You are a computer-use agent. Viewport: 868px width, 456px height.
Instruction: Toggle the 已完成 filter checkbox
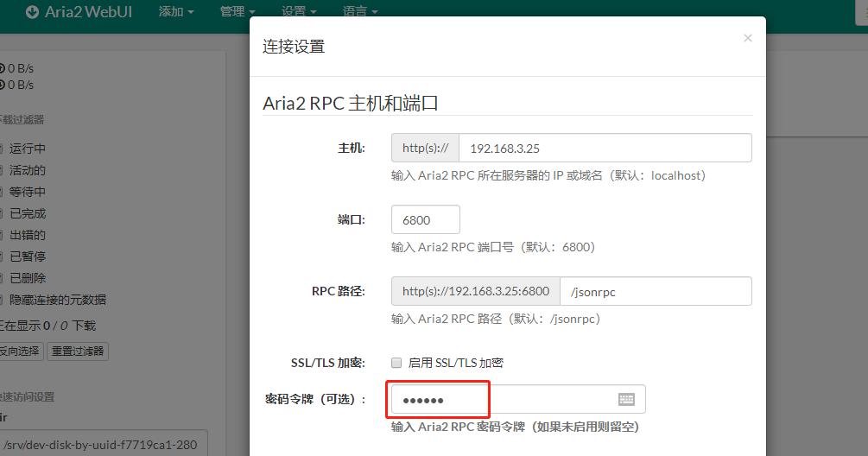(x=1, y=213)
